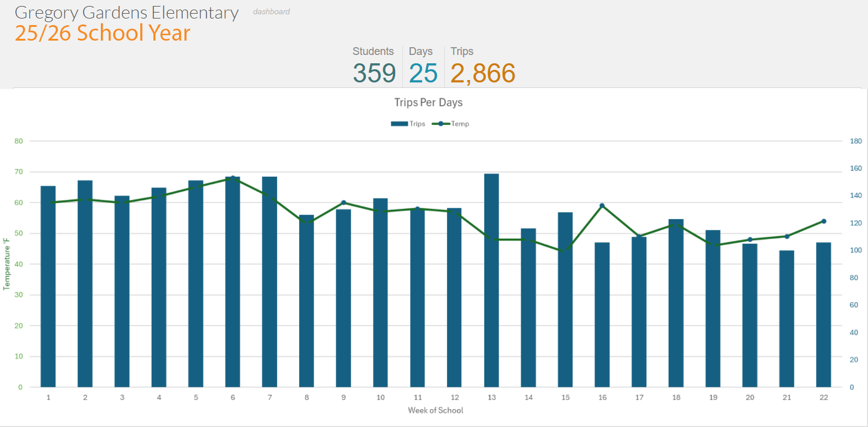
Task: Click the Trips Per Days chart title
Action: pyautogui.click(x=428, y=103)
